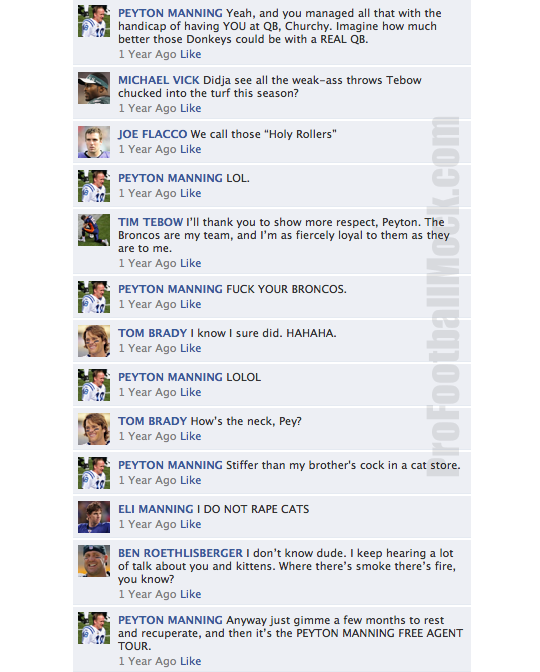Viewport: 540px width, 672px height.
Task: Like Ben Roethlisberger's kittens comment
Action: tap(191, 594)
